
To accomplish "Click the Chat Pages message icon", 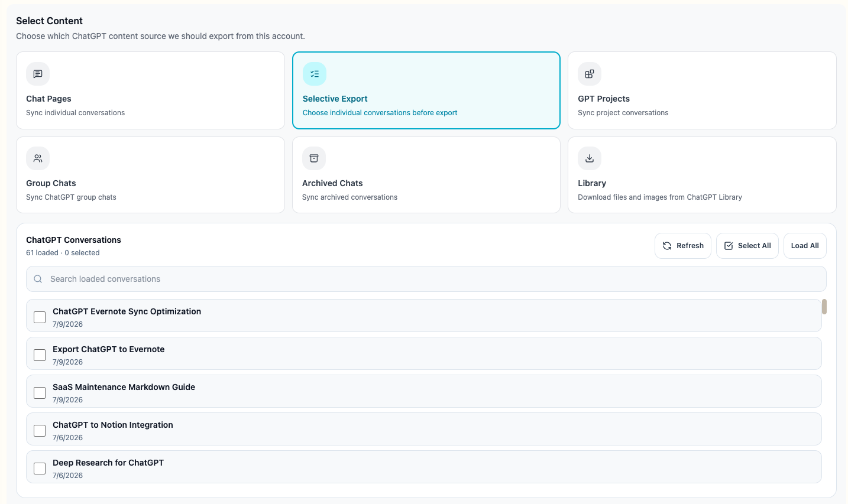I will pos(38,74).
